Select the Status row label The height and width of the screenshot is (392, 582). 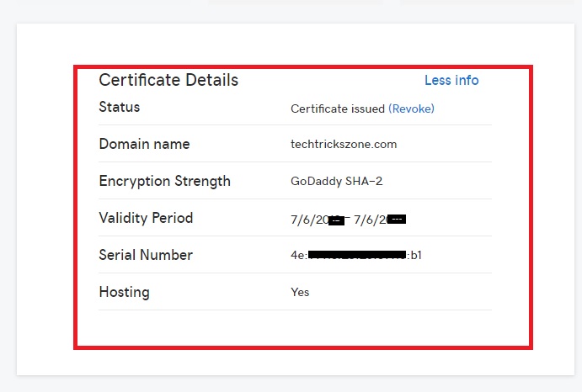pos(120,108)
